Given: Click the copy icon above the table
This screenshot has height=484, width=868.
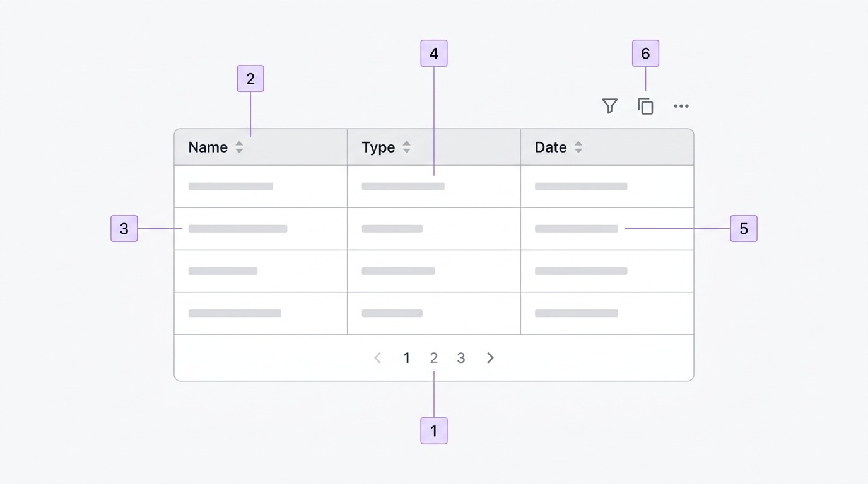Looking at the screenshot, I should [x=645, y=106].
